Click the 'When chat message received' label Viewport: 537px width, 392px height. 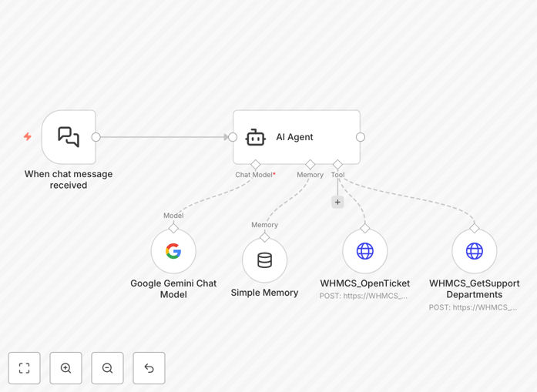tap(69, 179)
